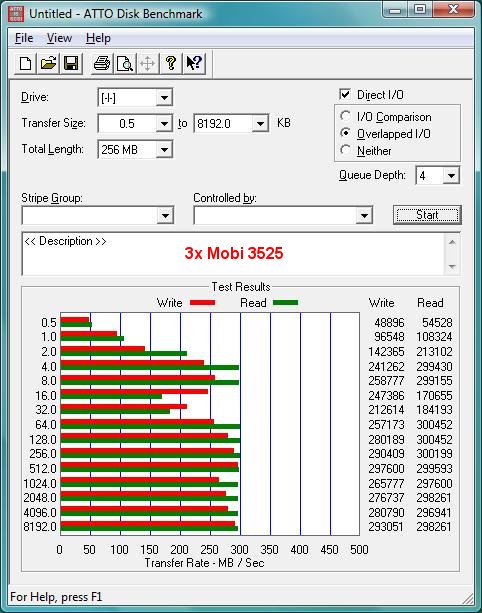Click the ATTO application icon in title bar
This screenshot has height=613, width=482.
[16, 14]
